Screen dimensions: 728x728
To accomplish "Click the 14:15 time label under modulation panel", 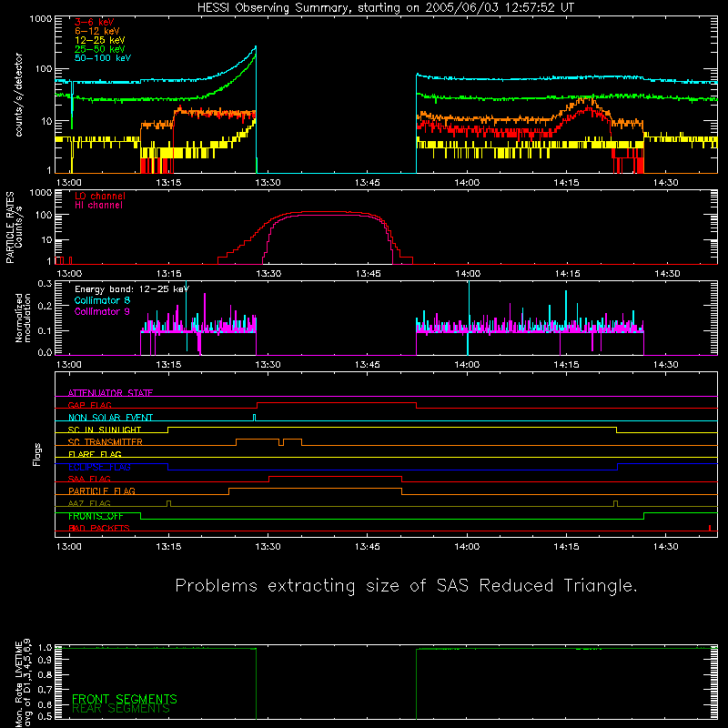I will (x=566, y=365).
